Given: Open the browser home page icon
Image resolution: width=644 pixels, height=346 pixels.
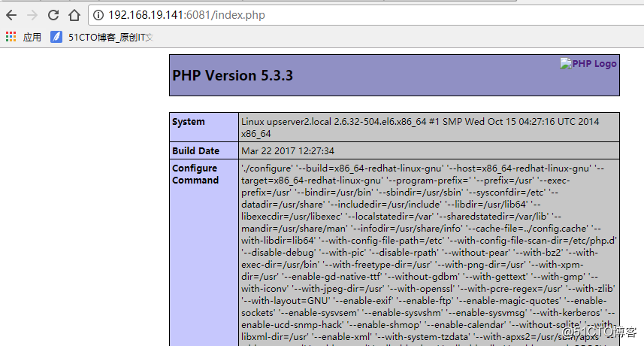Looking at the screenshot, I should [x=74, y=15].
